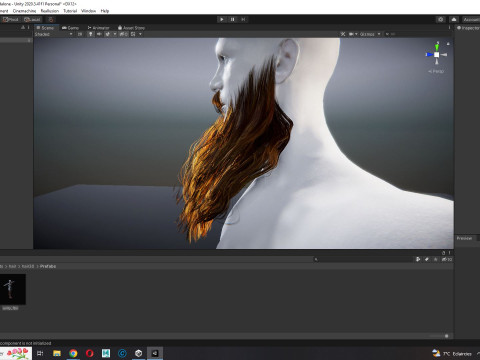Open the Scene search mode dropdown

click(x=388, y=34)
